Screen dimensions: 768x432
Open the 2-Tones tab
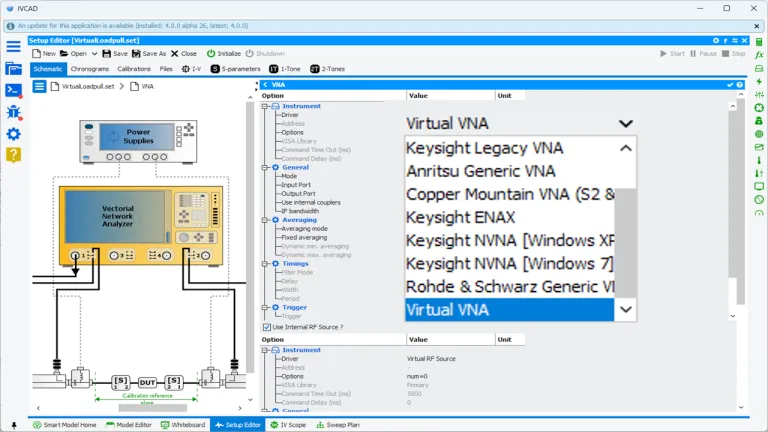(328, 69)
